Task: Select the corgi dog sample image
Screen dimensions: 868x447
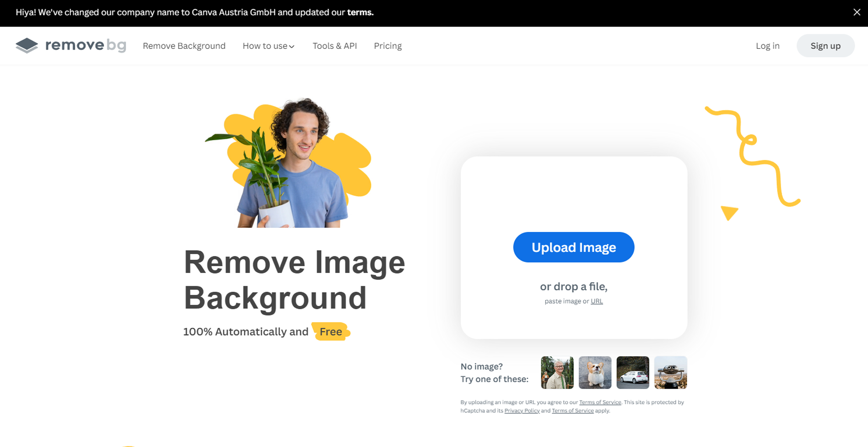Action: coord(595,373)
